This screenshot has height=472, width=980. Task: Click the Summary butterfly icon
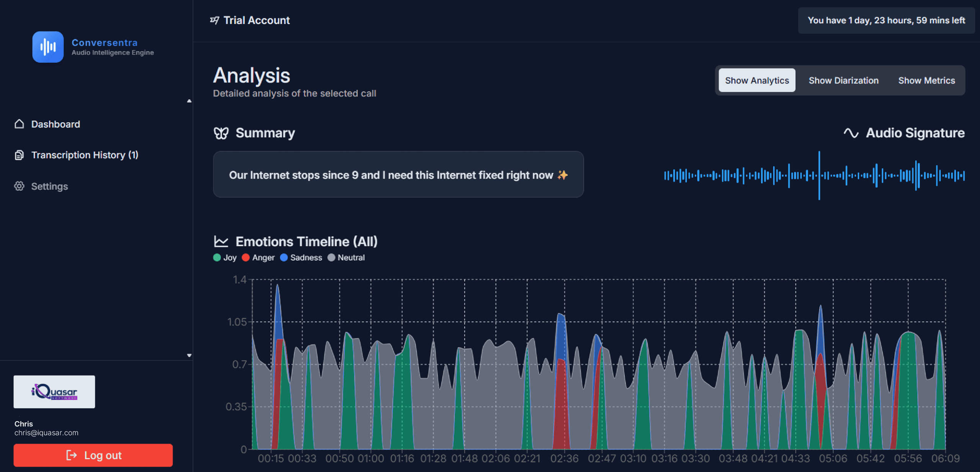[x=221, y=133]
